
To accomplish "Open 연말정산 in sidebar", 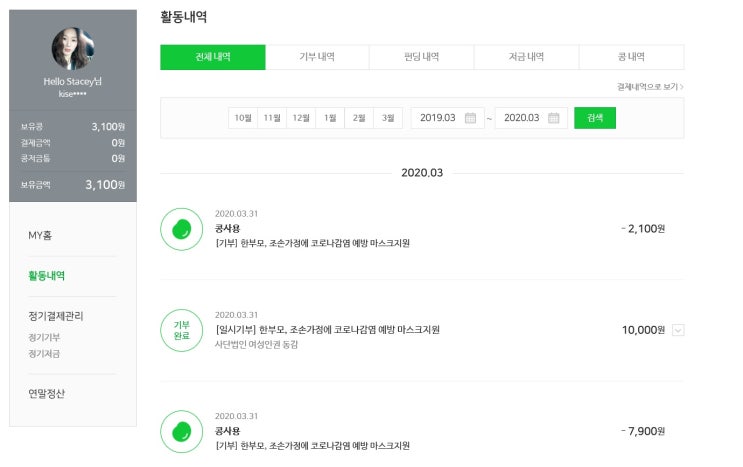I will tap(47, 394).
